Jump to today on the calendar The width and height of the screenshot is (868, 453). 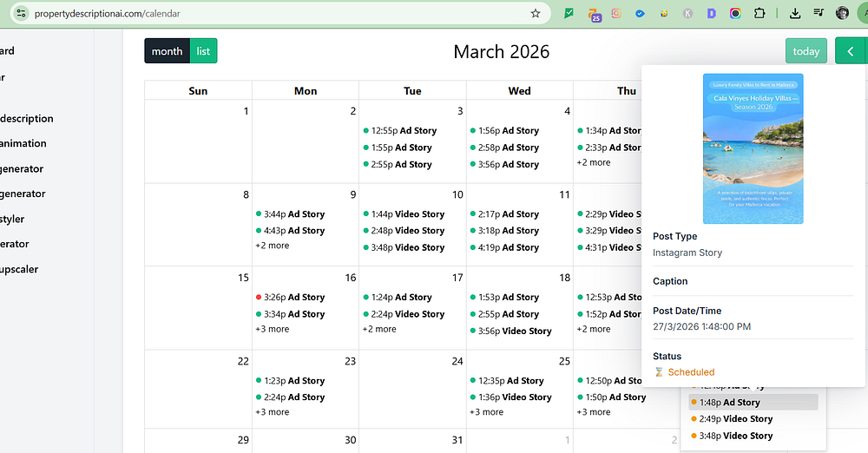pos(806,51)
